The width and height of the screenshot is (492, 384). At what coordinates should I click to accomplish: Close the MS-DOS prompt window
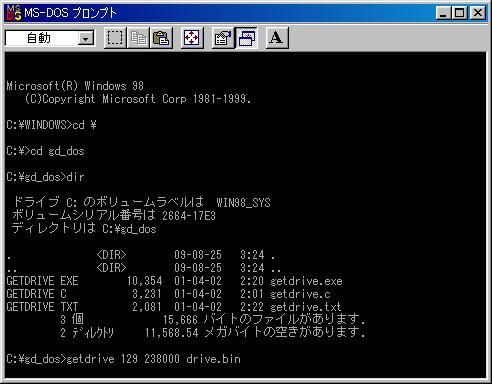coord(478,13)
